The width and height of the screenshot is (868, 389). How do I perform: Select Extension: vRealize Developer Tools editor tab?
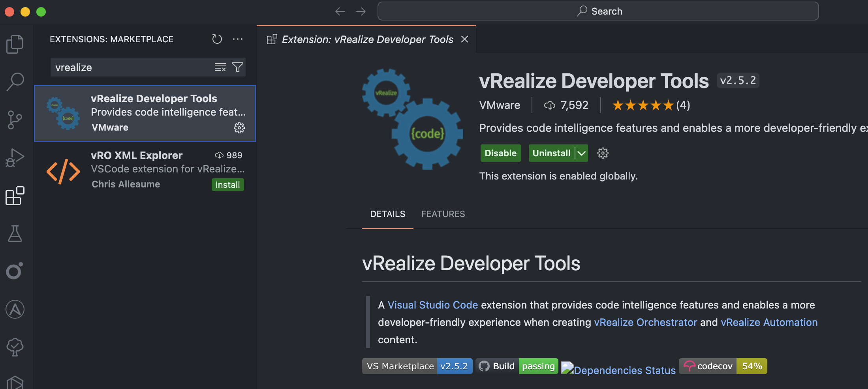(367, 39)
